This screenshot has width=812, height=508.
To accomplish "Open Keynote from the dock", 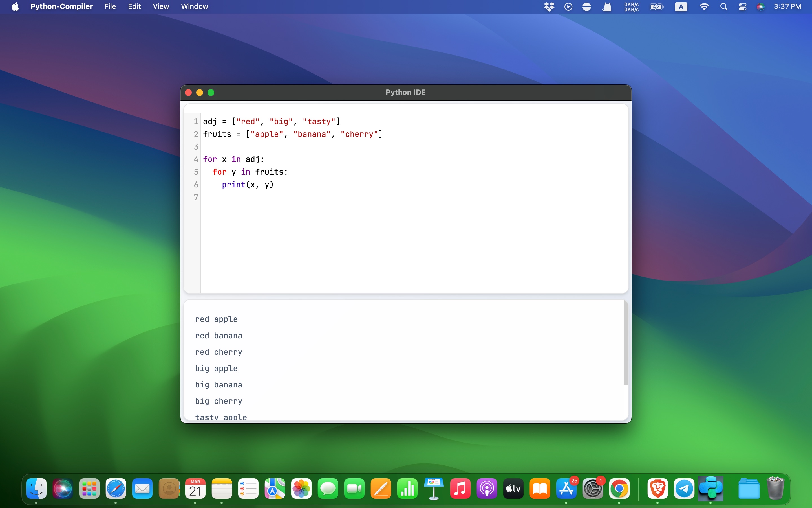I will tap(434, 489).
